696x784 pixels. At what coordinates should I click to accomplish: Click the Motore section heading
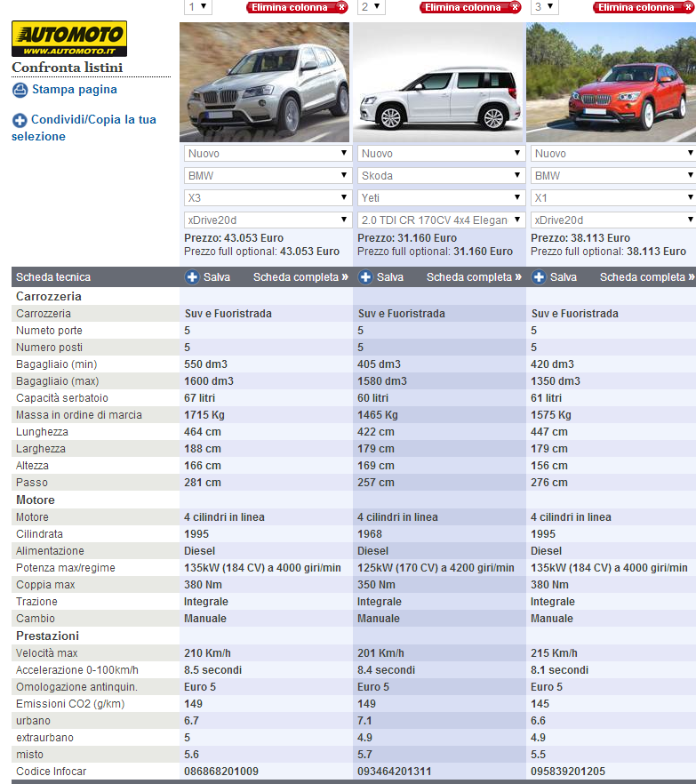click(36, 500)
